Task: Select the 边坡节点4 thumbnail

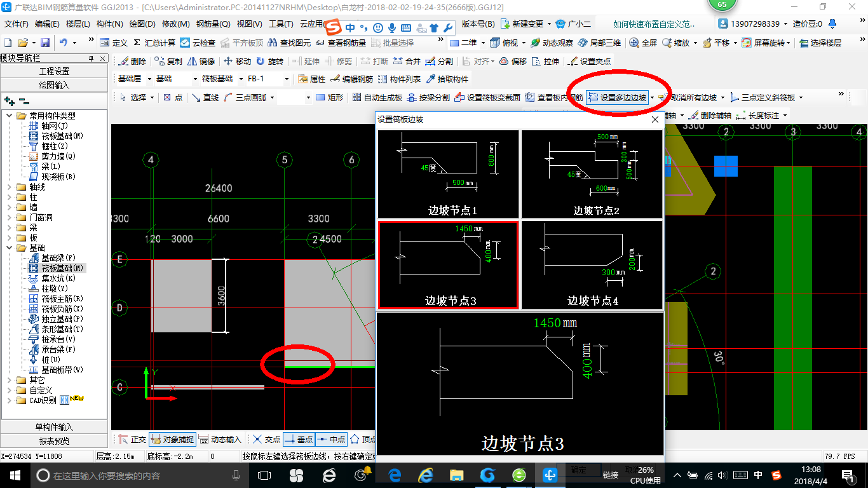Action: [x=592, y=264]
